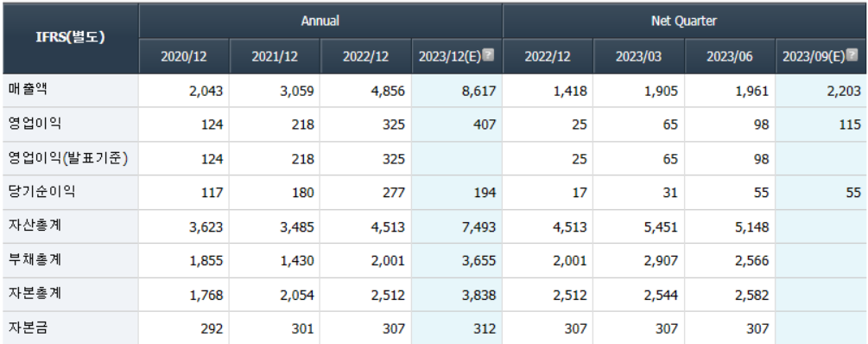
Task: Click the 3,623 total assets value
Action: tap(206, 227)
